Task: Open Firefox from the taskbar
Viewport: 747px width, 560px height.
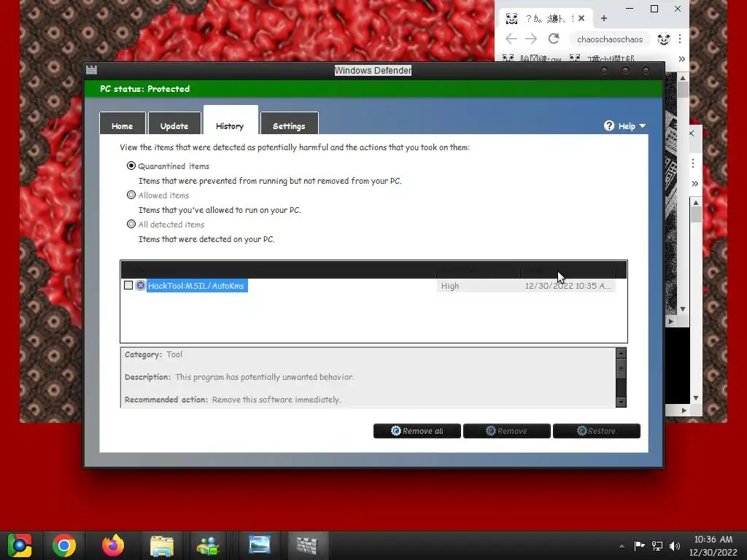Action: 113,545
